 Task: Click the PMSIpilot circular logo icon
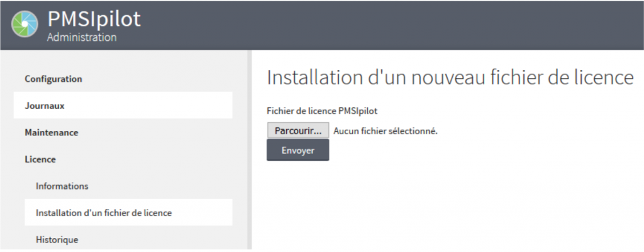click(25, 25)
